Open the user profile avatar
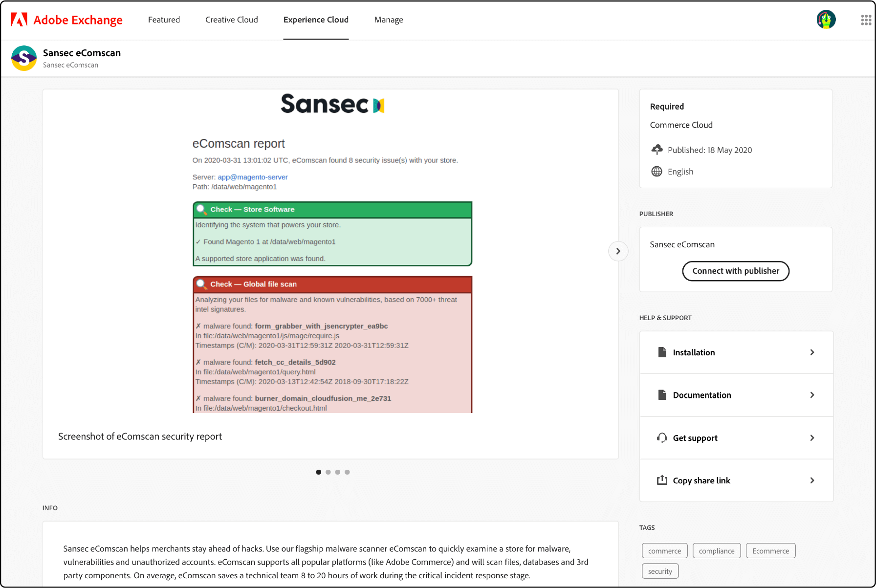The width and height of the screenshot is (876, 588). pos(826,20)
